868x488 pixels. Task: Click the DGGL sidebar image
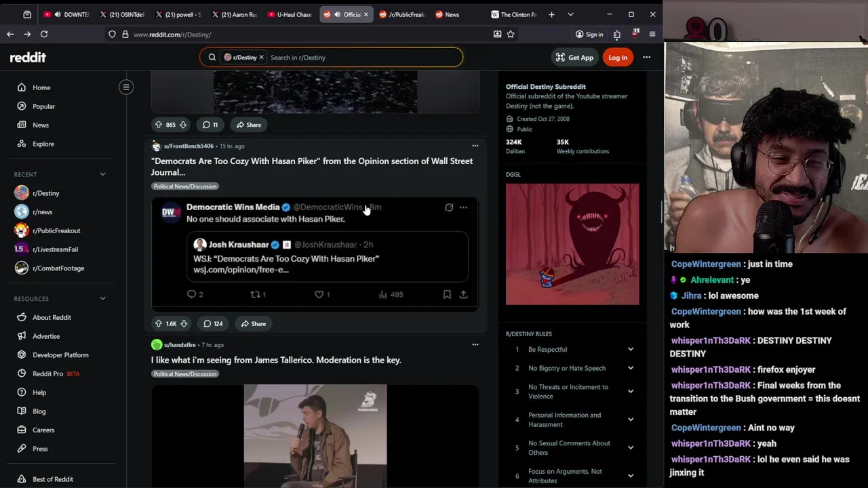(x=572, y=244)
